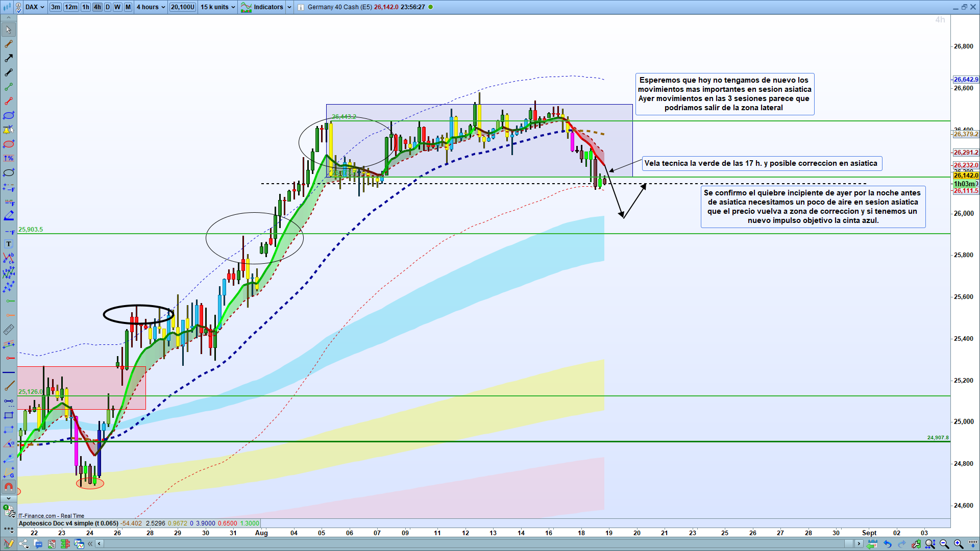The image size is (980, 551).
Task: Select the rectangle drawing tool
Action: pos(9,415)
